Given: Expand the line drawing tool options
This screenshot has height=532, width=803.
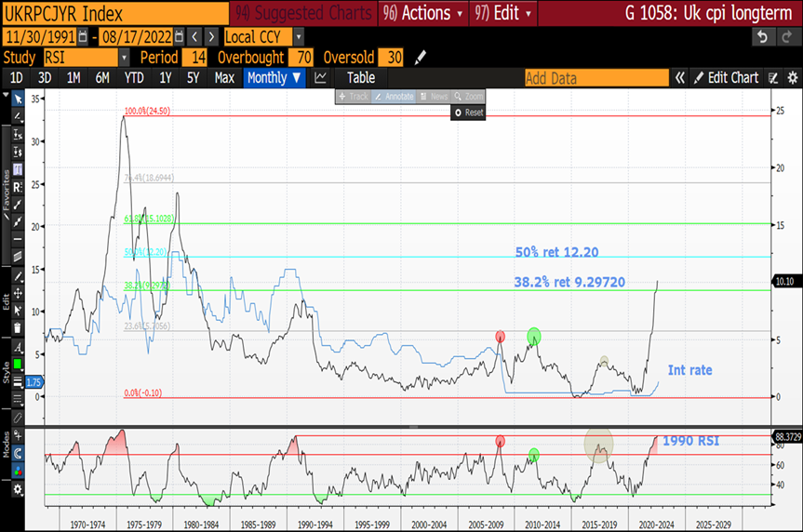Looking at the screenshot, I should coord(18,116).
